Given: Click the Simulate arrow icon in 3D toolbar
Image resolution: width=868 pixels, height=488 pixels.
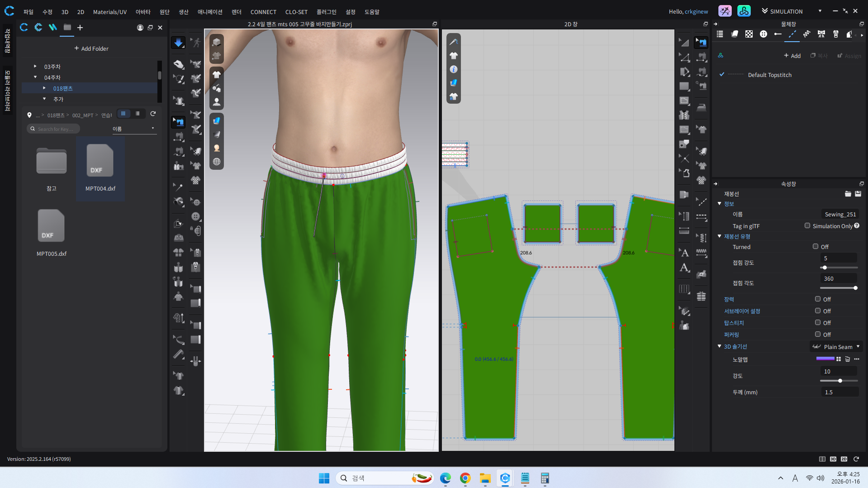Looking at the screenshot, I should 178,43.
